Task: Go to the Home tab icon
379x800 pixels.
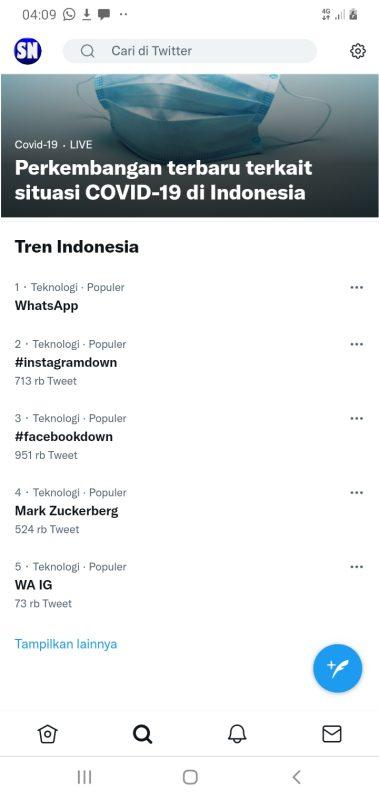Action: (47, 734)
